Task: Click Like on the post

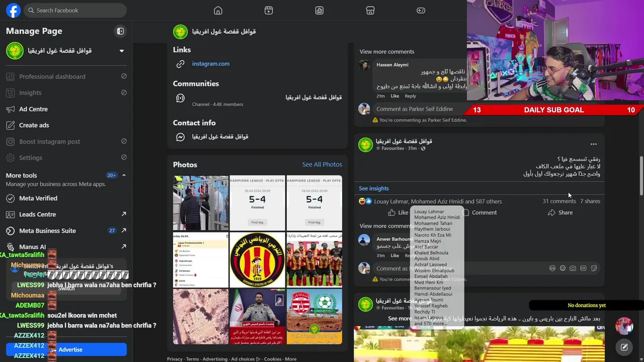Action: (398, 213)
